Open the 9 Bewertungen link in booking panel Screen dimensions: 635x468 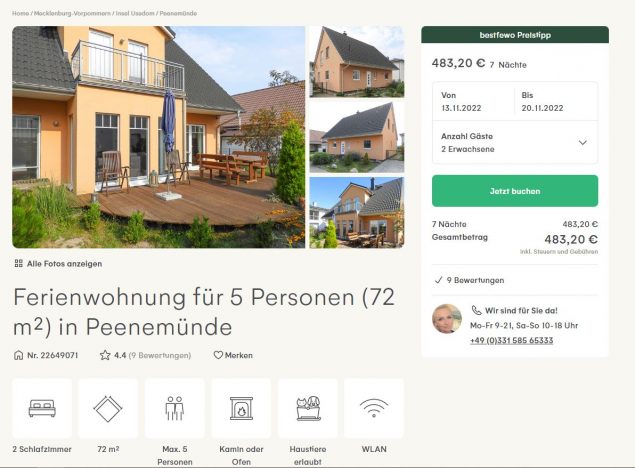pyautogui.click(x=475, y=280)
